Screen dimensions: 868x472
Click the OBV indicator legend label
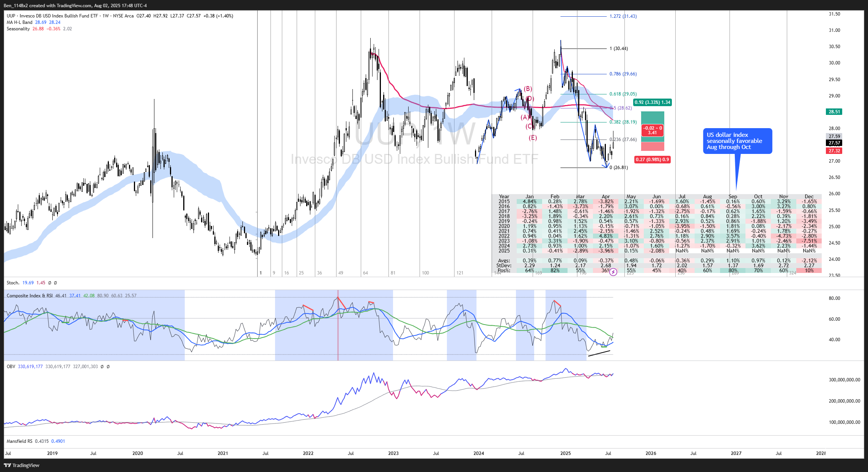click(11, 367)
